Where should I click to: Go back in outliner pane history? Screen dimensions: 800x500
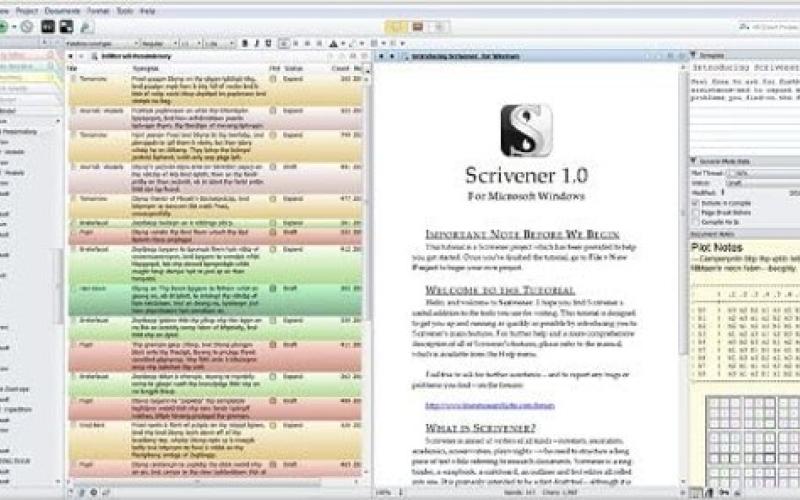click(71, 56)
